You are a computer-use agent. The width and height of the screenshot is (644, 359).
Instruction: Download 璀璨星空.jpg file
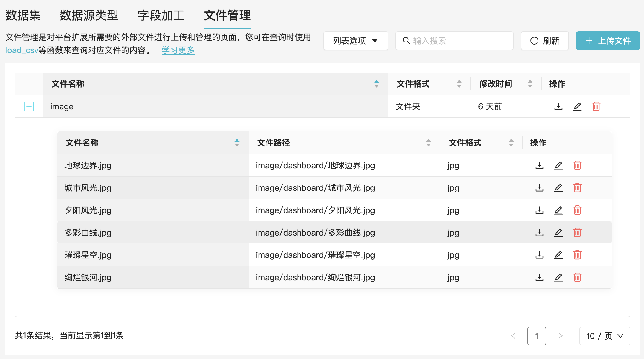[x=539, y=255]
